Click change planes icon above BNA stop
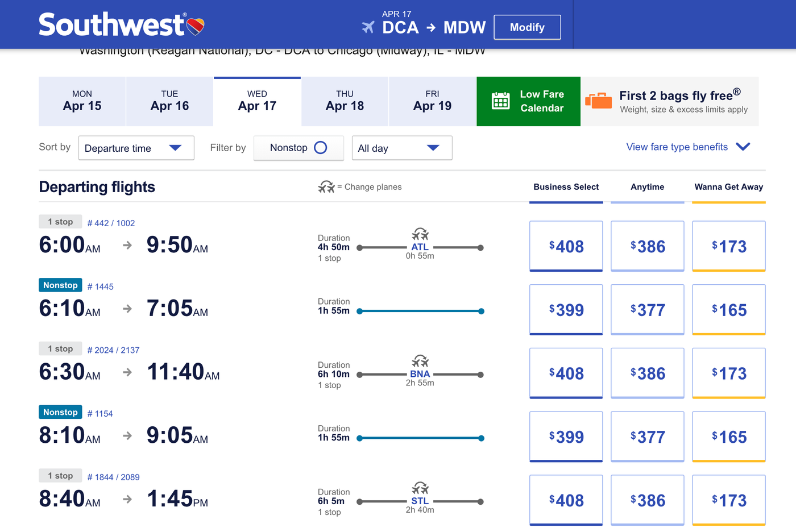 coord(420,361)
